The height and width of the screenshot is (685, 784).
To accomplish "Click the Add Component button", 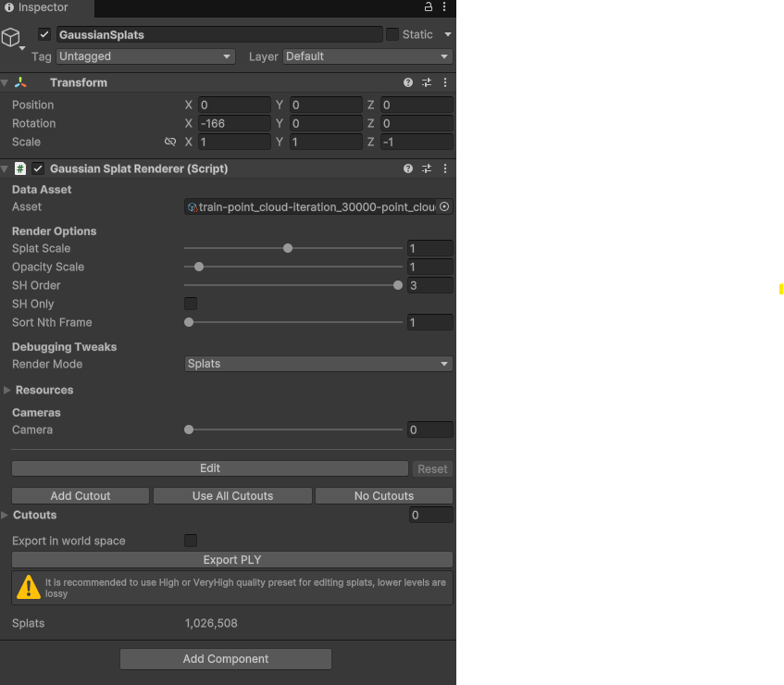I will tap(226, 659).
